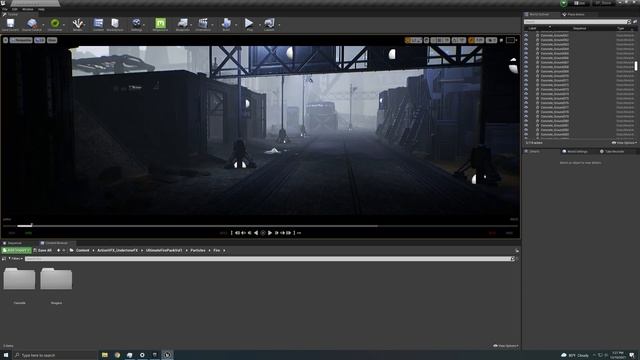640x360 pixels.
Task: Open the Help menu
Action: (x=41, y=9)
